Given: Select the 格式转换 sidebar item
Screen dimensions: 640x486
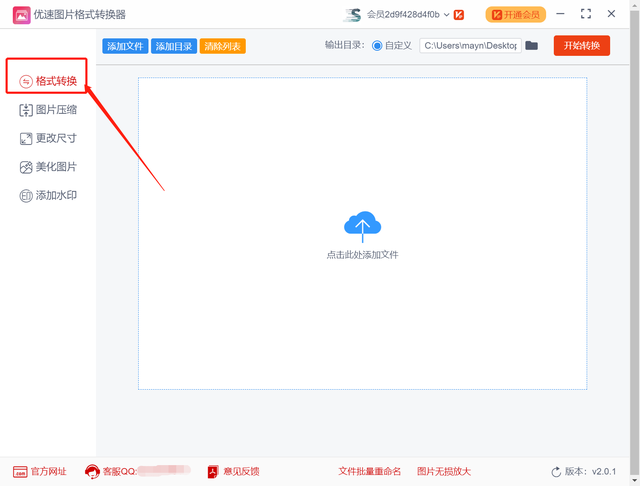Looking at the screenshot, I should [x=47, y=80].
